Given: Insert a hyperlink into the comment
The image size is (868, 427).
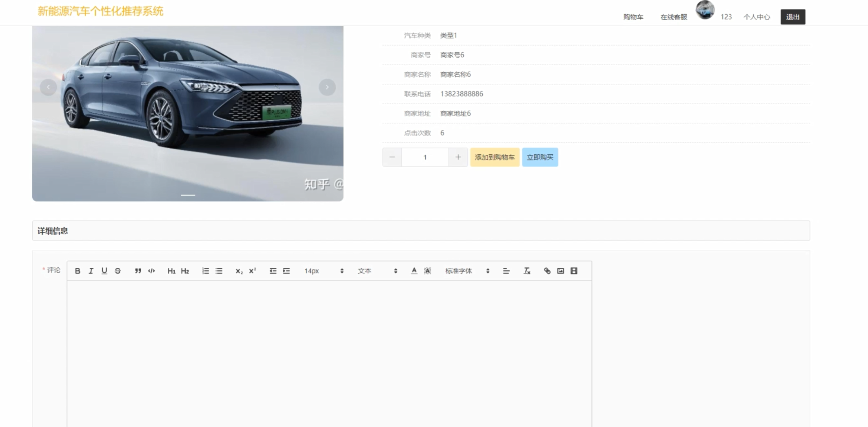Looking at the screenshot, I should pos(547,271).
